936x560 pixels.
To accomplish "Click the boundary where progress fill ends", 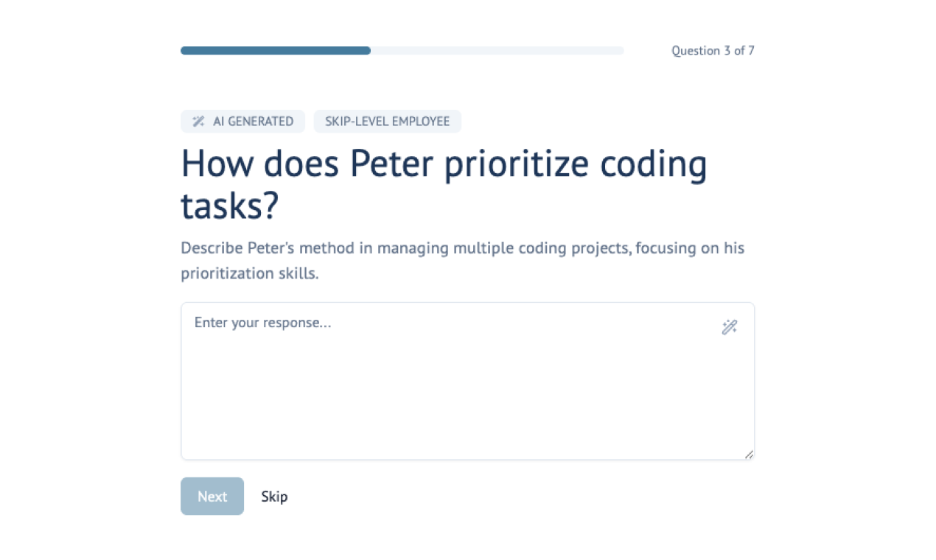I will point(371,51).
